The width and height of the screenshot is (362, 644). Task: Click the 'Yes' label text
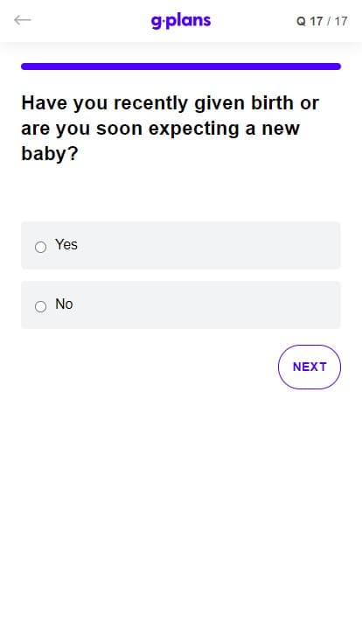pyautogui.click(x=66, y=244)
